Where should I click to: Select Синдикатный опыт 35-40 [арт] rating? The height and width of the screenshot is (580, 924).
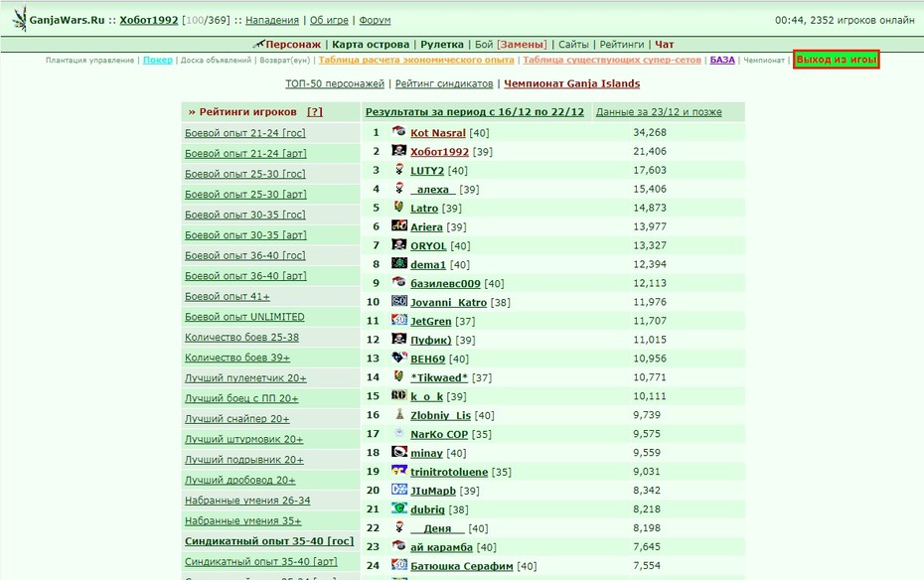(x=261, y=561)
